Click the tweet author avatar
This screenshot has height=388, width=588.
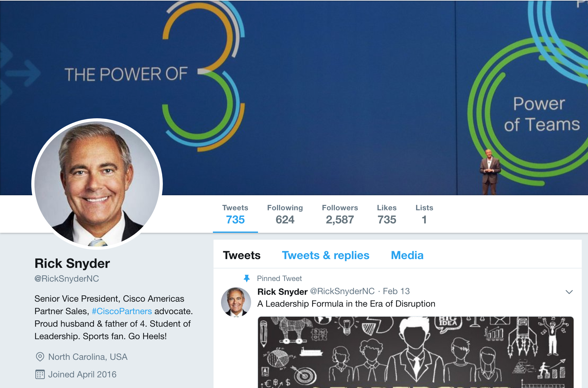236,302
